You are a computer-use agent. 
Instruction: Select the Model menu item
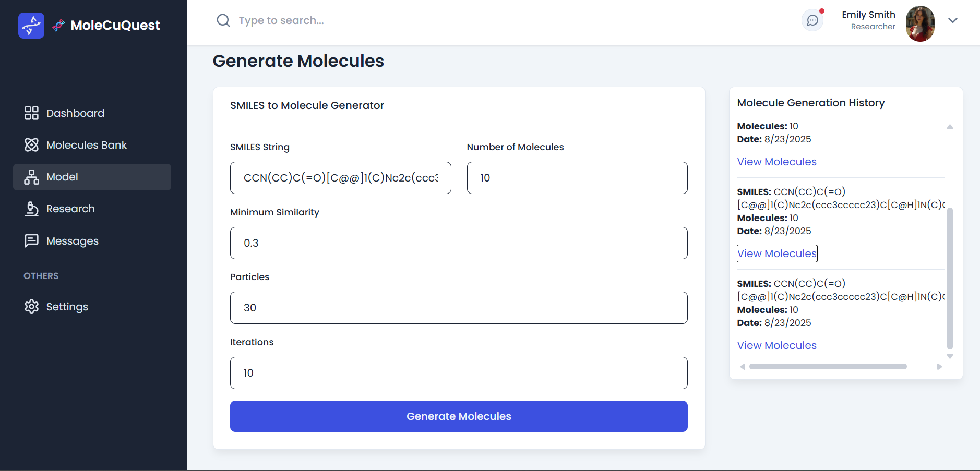click(92, 177)
